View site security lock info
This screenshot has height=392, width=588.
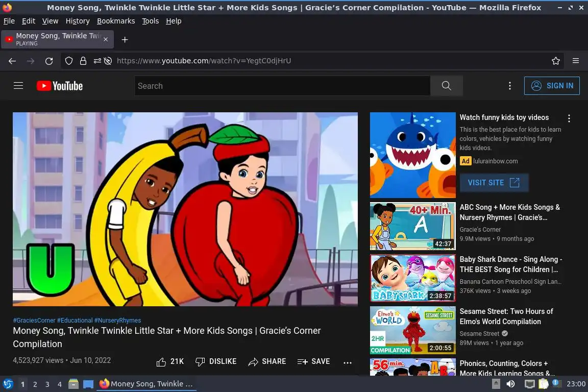coord(83,61)
